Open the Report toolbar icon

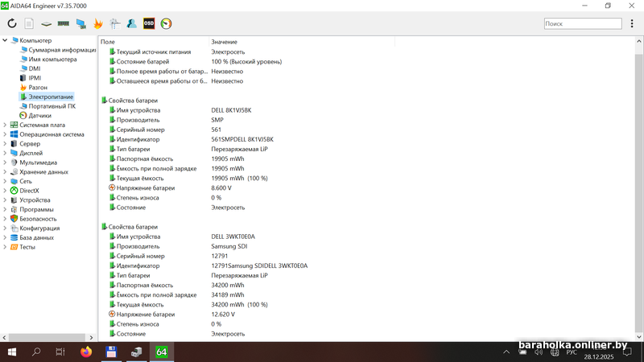click(x=29, y=23)
